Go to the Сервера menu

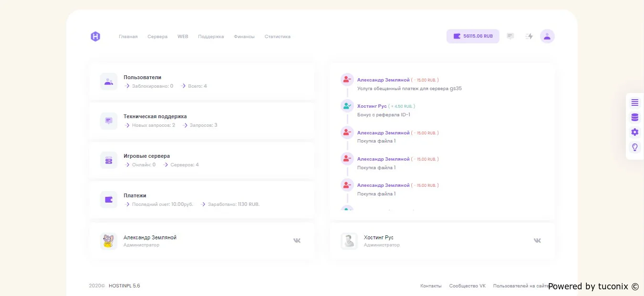[x=157, y=37]
